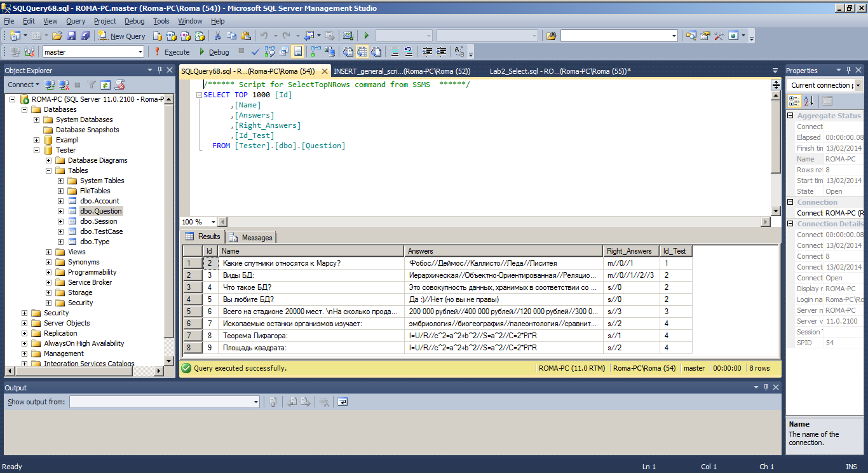The width and height of the screenshot is (868, 473).
Task: Click the Find in Files folder icon
Action: [551, 36]
